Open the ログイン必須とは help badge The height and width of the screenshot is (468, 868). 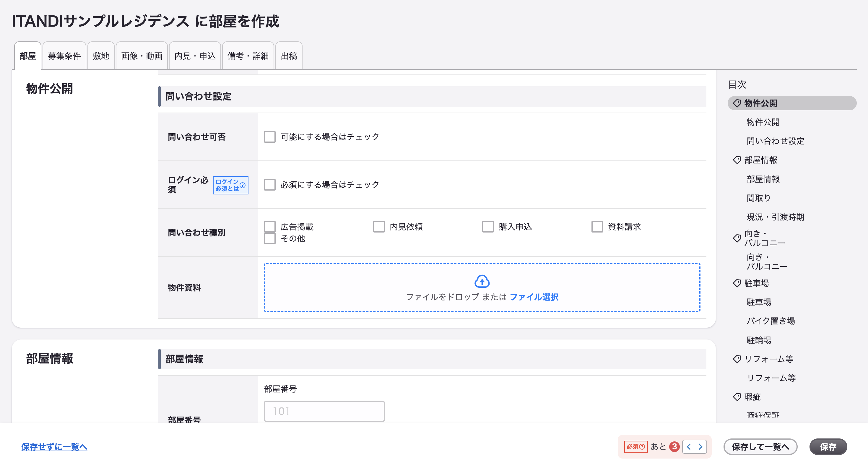click(230, 185)
